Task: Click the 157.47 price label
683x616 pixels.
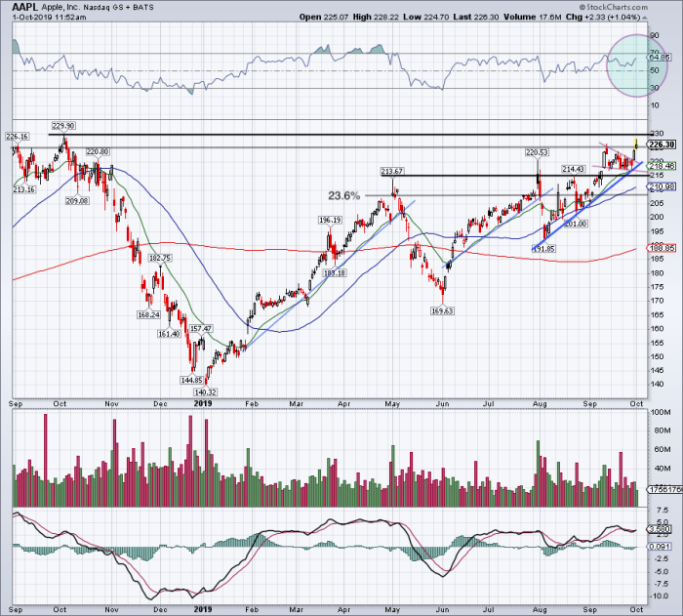Action: pyautogui.click(x=201, y=328)
